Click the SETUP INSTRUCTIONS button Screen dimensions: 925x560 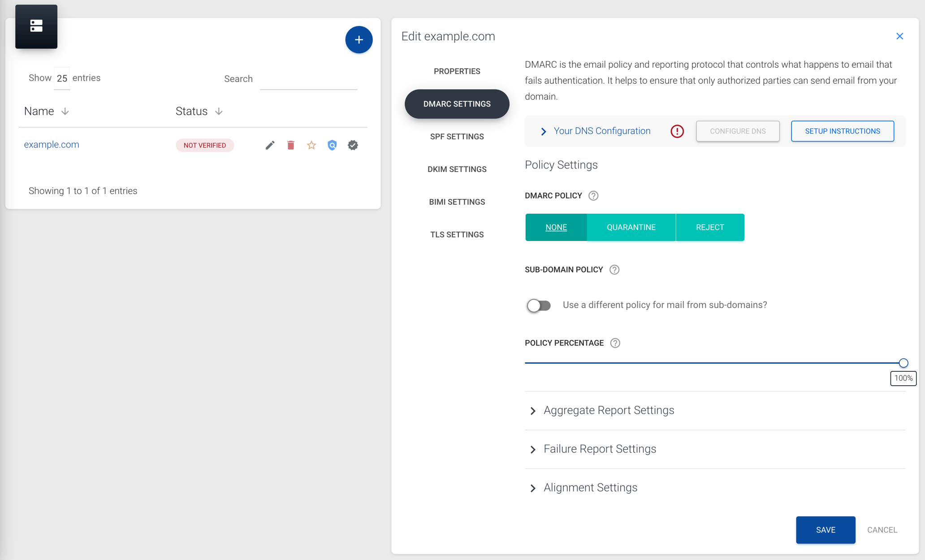[x=843, y=131]
